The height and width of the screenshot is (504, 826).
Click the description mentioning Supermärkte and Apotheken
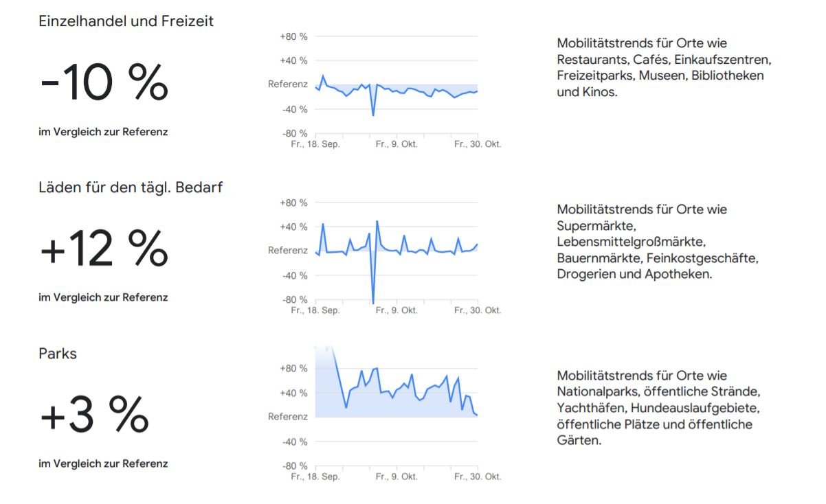pos(657,241)
